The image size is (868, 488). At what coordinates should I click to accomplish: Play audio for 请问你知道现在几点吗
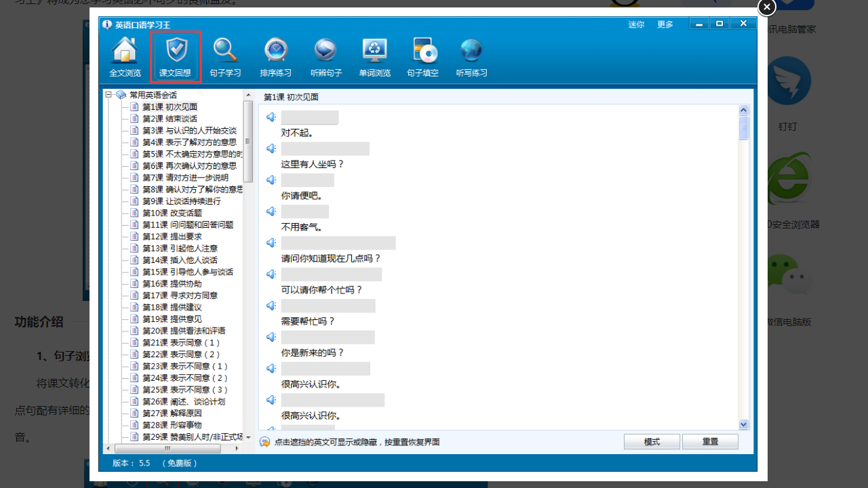[271, 243]
